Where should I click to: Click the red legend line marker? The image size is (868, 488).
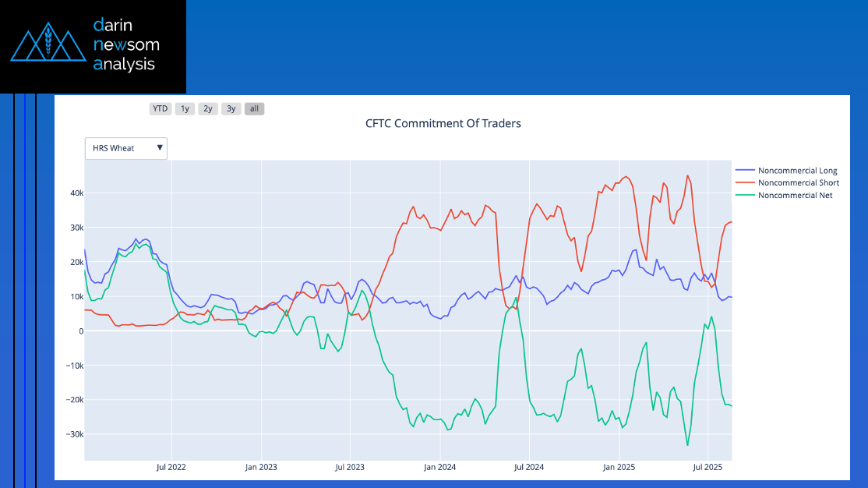coord(745,183)
